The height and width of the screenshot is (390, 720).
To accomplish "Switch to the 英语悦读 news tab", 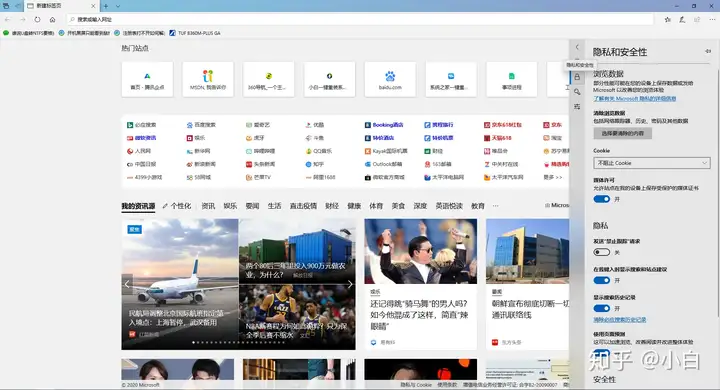I will point(449,206).
